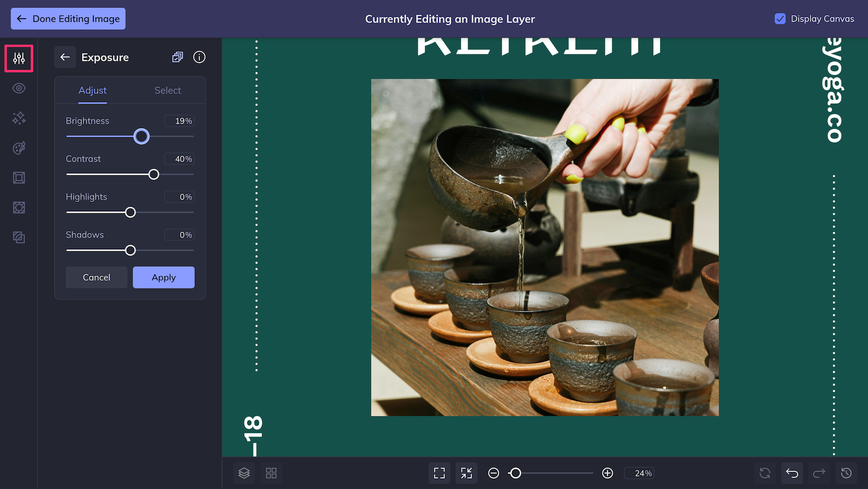Click the Brightness percentage input field
This screenshot has height=489, width=868.
pos(180,121)
